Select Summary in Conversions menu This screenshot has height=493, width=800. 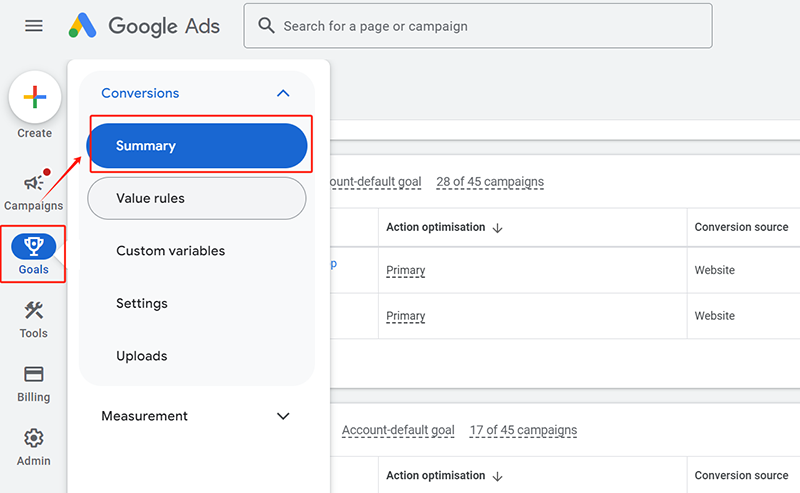(197, 146)
